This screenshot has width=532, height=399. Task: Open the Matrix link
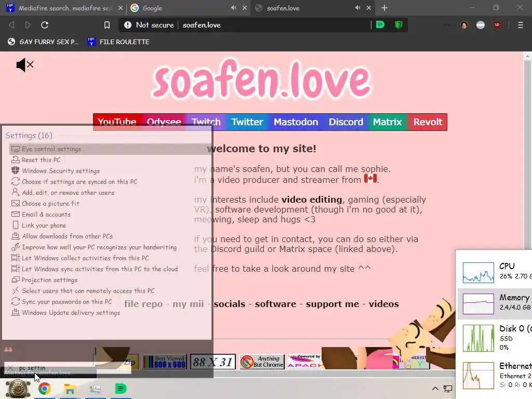(x=388, y=122)
